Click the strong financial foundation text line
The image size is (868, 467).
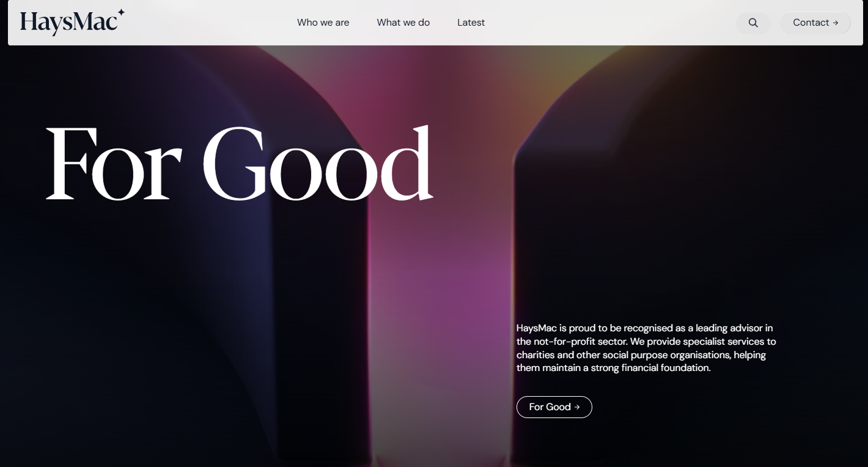point(614,368)
